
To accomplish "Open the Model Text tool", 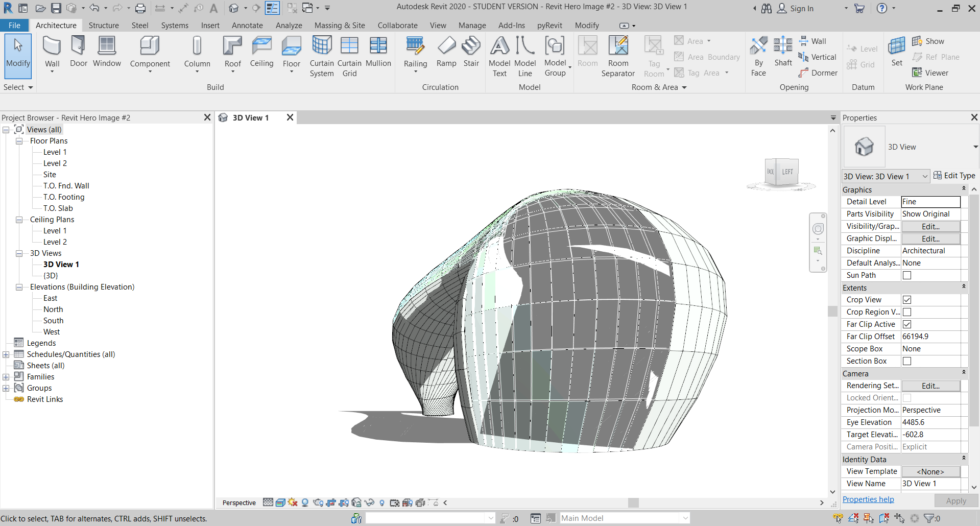I will click(x=499, y=54).
